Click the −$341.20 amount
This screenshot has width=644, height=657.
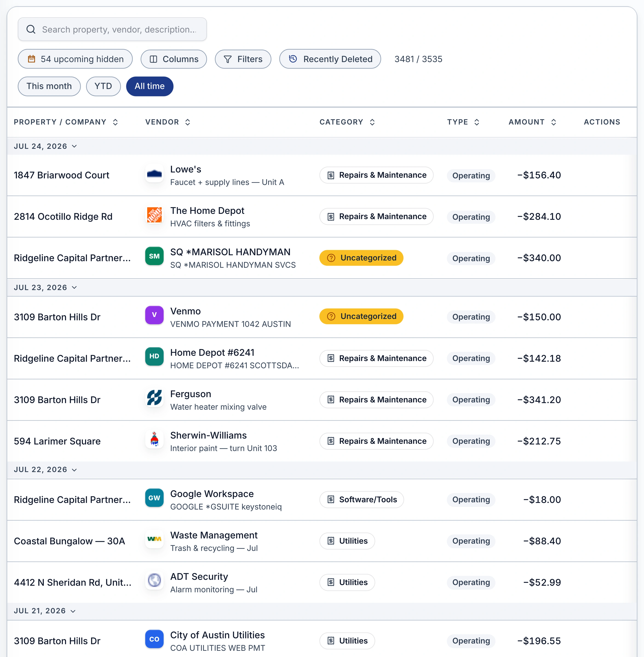click(539, 400)
